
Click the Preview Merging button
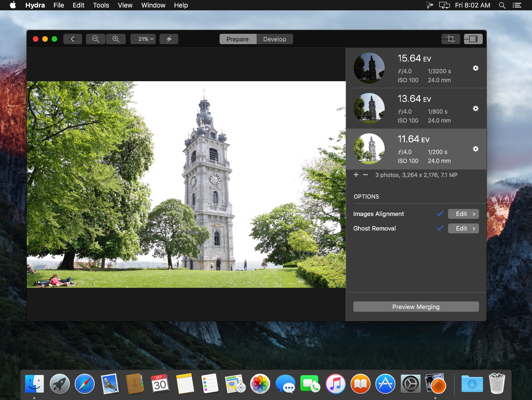pos(416,307)
